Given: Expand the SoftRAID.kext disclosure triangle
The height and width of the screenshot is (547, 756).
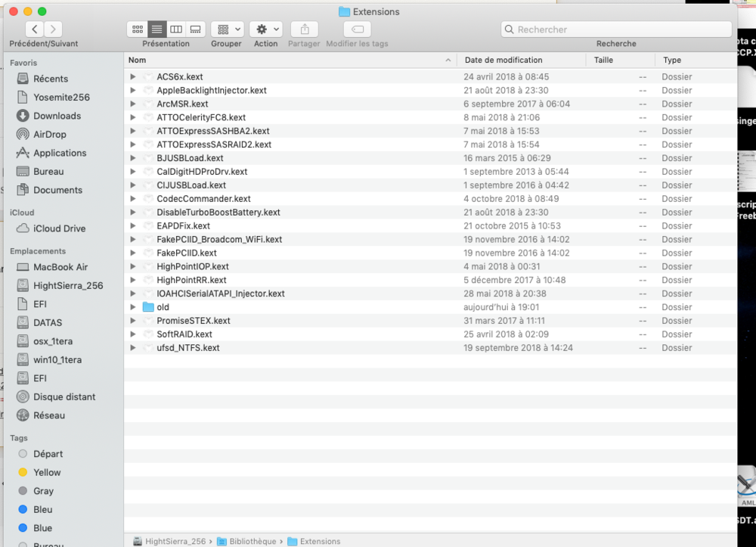Looking at the screenshot, I should point(133,334).
